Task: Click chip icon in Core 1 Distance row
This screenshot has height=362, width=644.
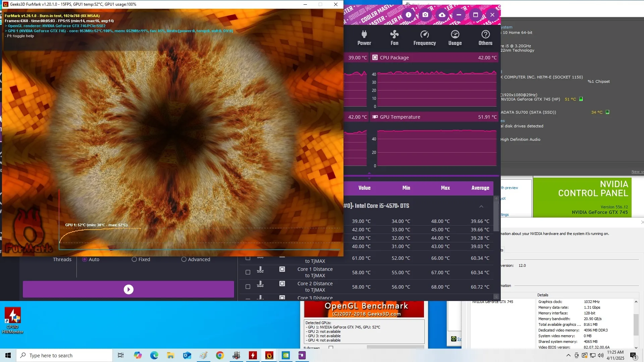Action: (x=282, y=269)
